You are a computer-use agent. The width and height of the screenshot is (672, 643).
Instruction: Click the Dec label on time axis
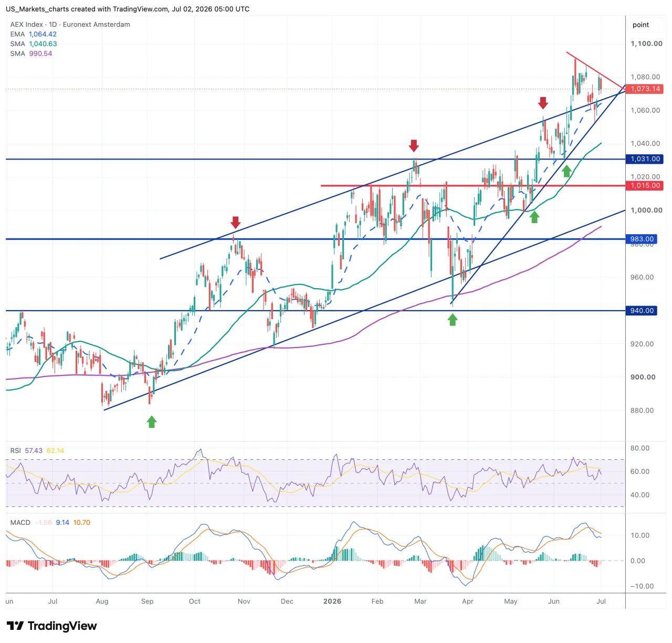click(x=287, y=602)
